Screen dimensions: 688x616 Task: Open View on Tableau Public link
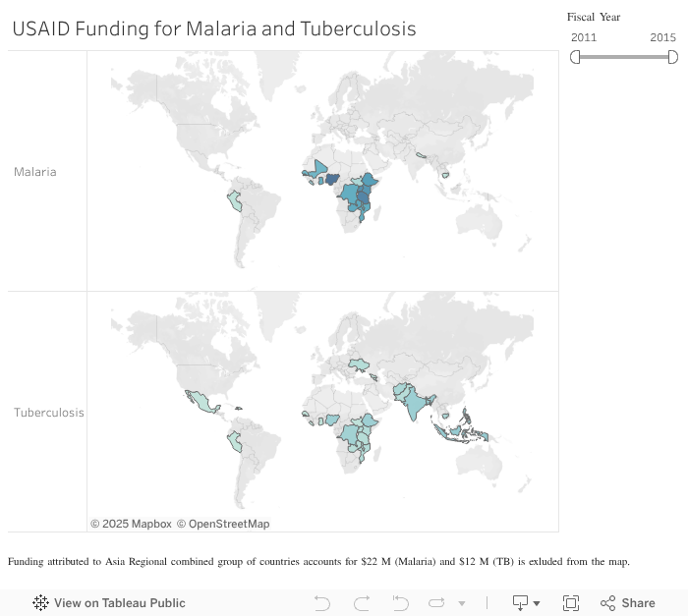(x=119, y=602)
